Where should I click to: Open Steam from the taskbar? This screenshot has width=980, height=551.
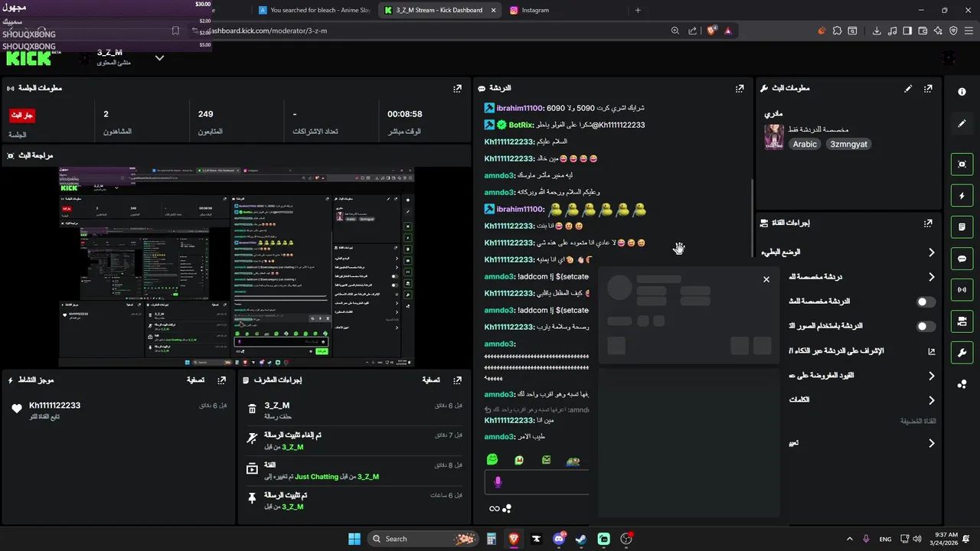point(581,539)
